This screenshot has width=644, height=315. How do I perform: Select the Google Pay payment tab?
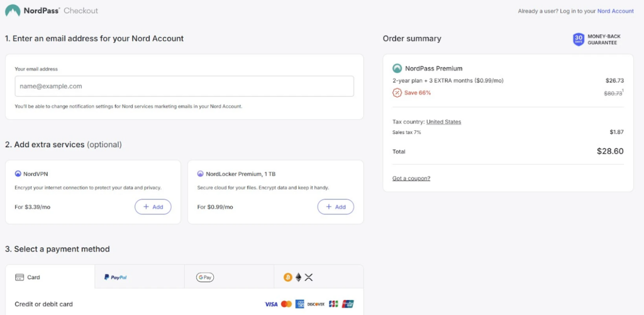point(229,277)
